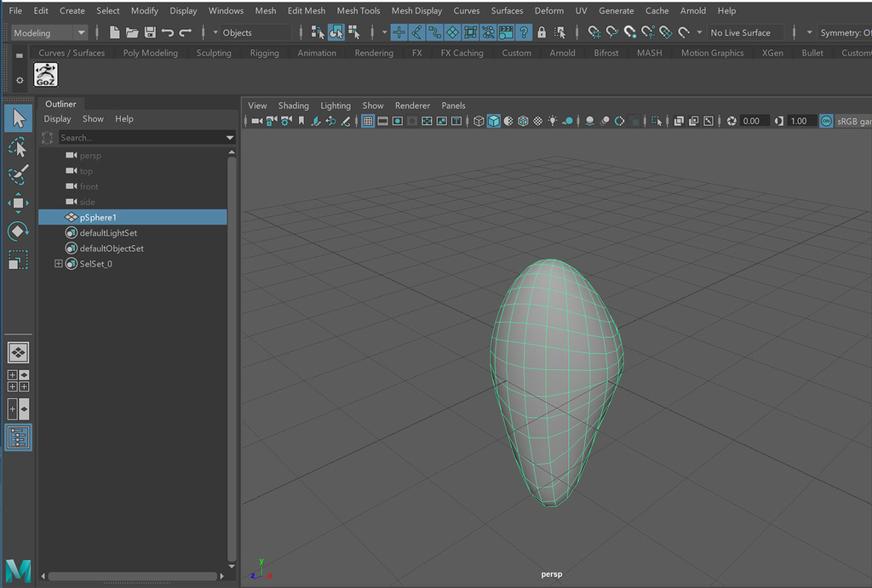Image resolution: width=872 pixels, height=588 pixels.
Task: Click the padlock icon in status line
Action: pyautogui.click(x=542, y=33)
